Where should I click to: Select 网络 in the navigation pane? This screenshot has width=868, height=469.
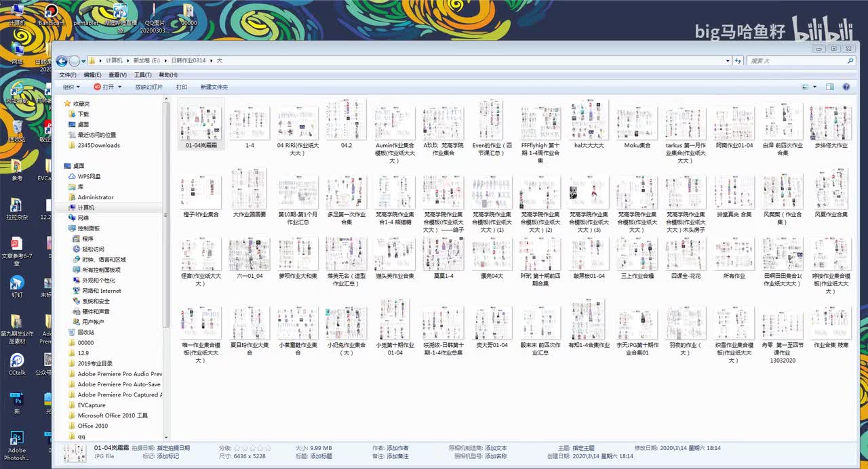pyautogui.click(x=83, y=218)
